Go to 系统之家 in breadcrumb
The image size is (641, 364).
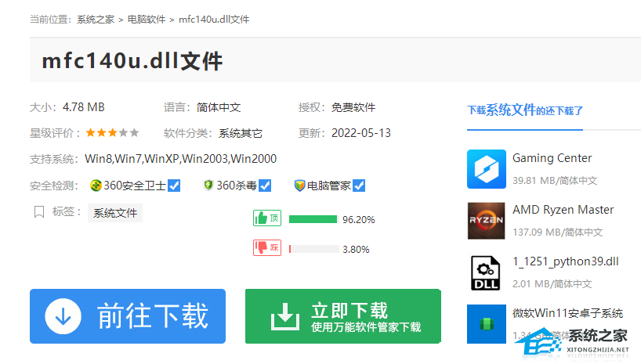coord(94,19)
